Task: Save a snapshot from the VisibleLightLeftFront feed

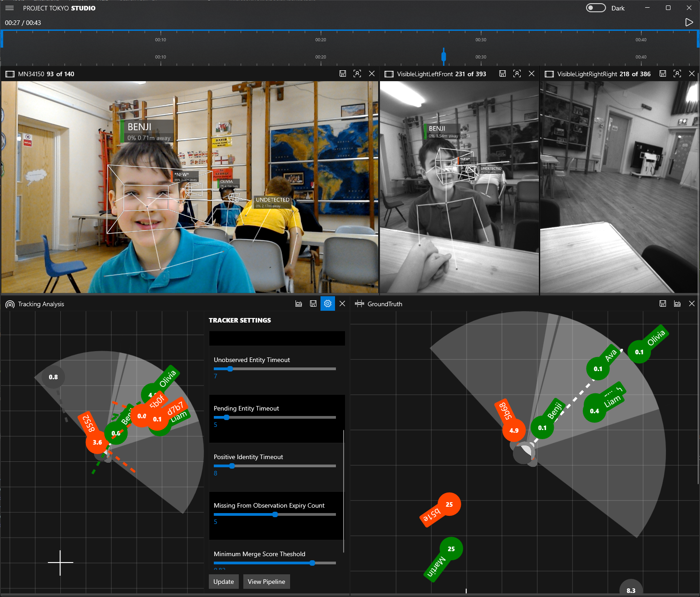Action: (x=502, y=73)
